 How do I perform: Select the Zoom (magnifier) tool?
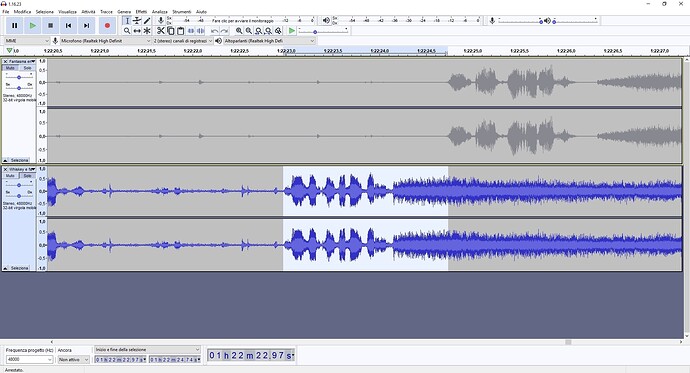coord(127,31)
